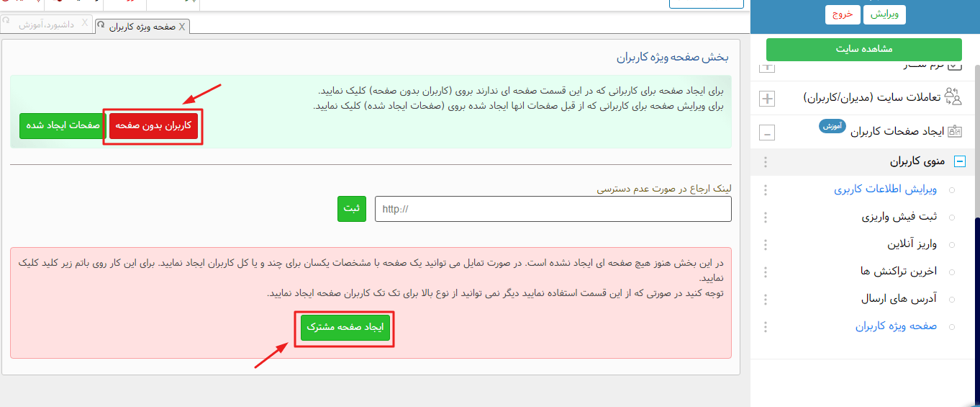Open 'تعاملات سایت (مدیران/کاربران)' menu item

point(873,97)
